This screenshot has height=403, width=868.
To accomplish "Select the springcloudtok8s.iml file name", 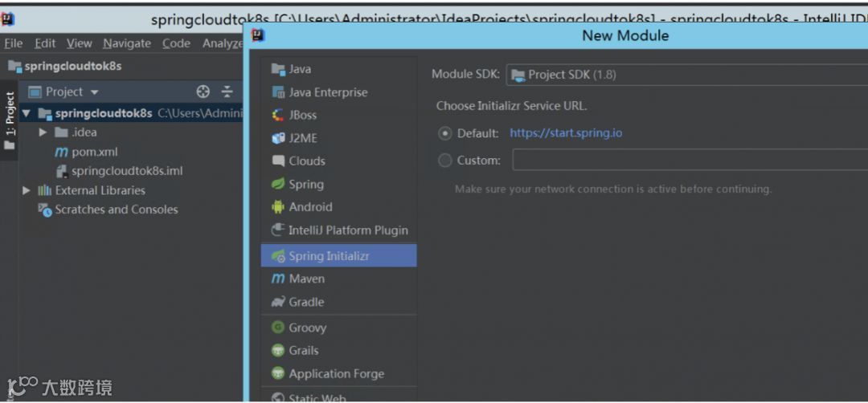I will coord(127,171).
